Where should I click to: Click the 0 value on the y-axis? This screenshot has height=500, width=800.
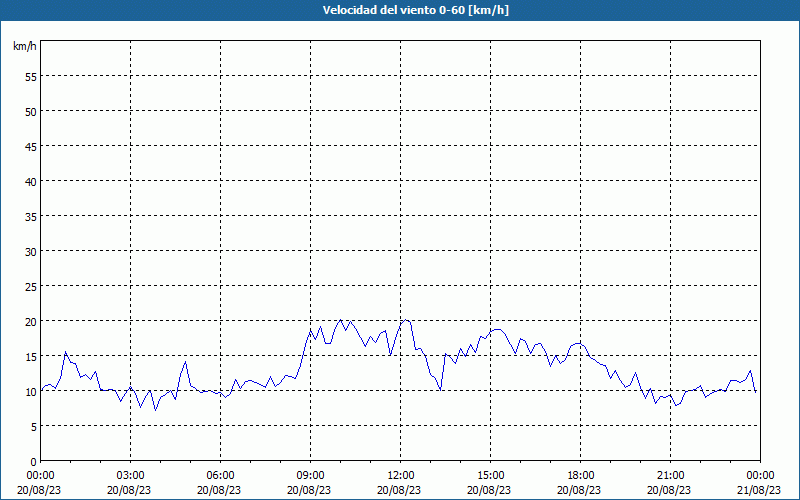pos(34,462)
